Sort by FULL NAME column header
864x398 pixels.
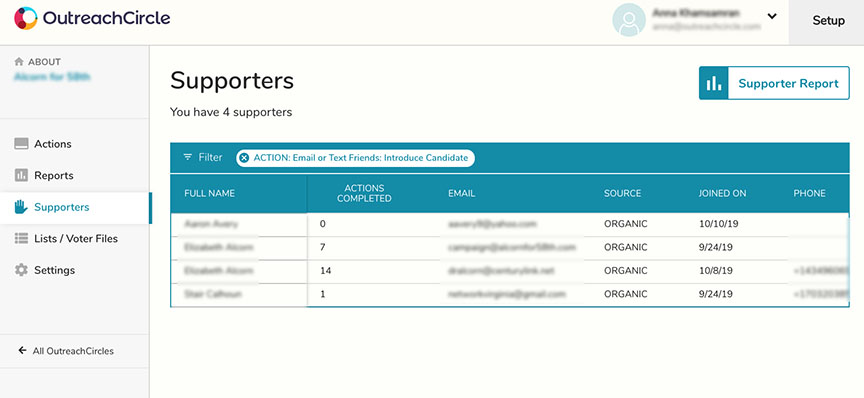(x=209, y=193)
